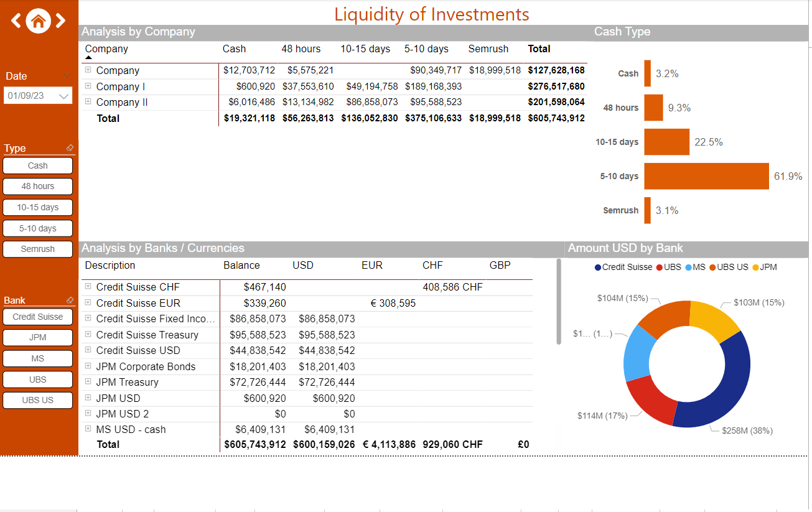Image resolution: width=812 pixels, height=512 pixels.
Task: Filter by Cash type
Action: [x=38, y=165]
